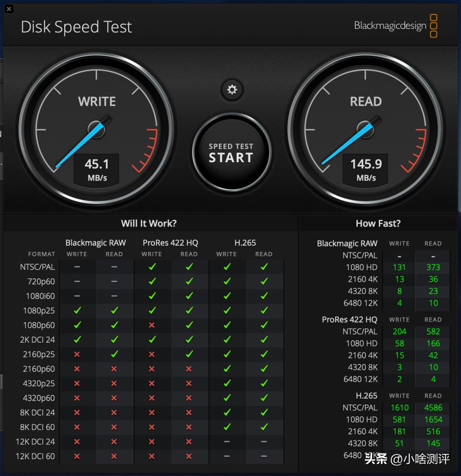Screen dimensions: 461x476
Task: Click H.265 NTSC/PAL read value 4586
Action: (x=433, y=408)
